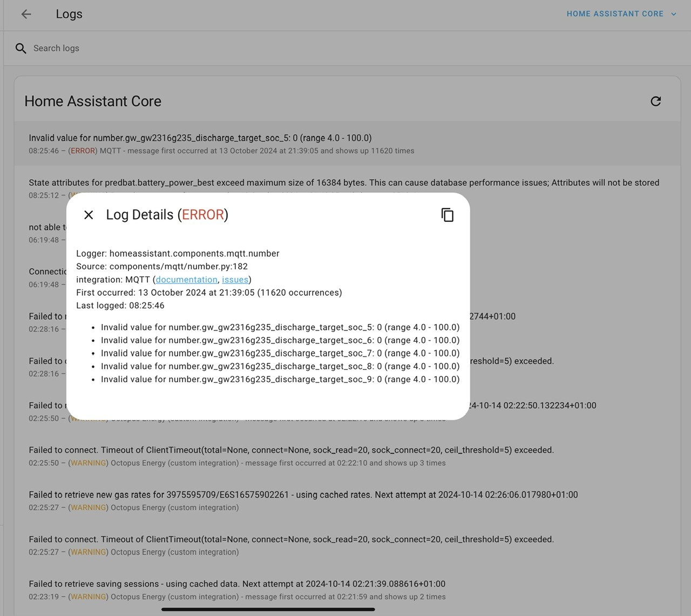Open the MQTT documentation link
691x616 pixels.
pyautogui.click(x=186, y=280)
